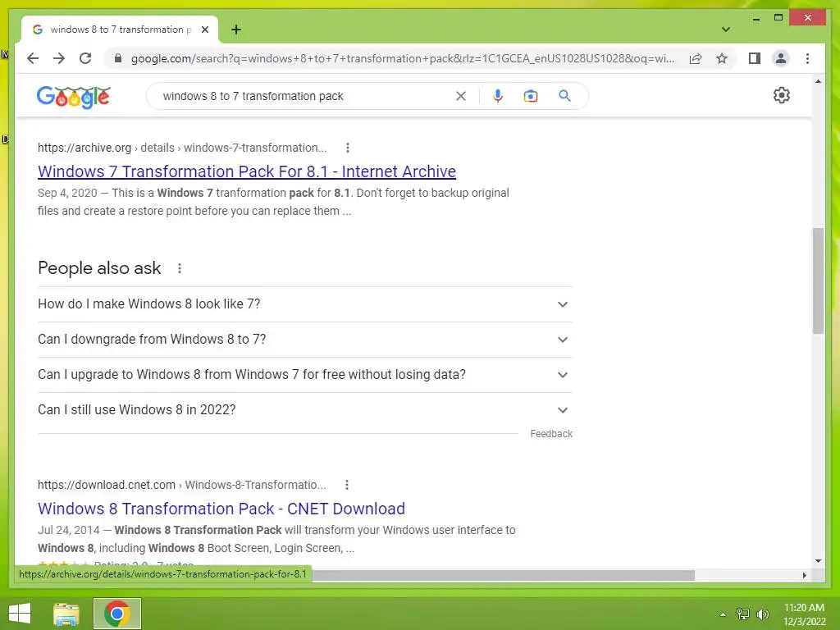Click the download.cnet.com breadcrumb URL
Screen dimensions: 840x630
click(x=181, y=485)
